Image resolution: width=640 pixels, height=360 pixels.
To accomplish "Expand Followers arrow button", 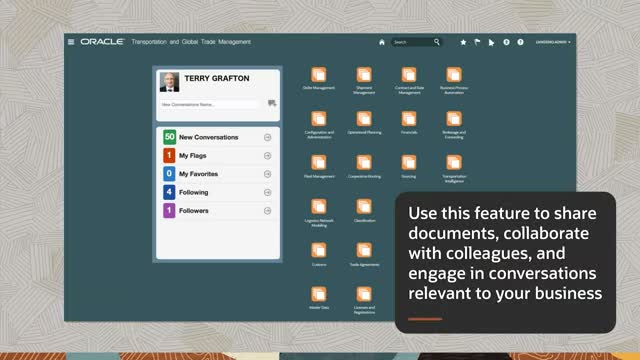I will point(267,211).
